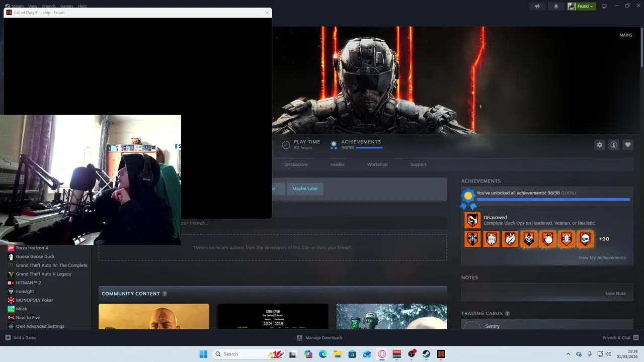Show hidden system tray icons chevron

pos(568,354)
